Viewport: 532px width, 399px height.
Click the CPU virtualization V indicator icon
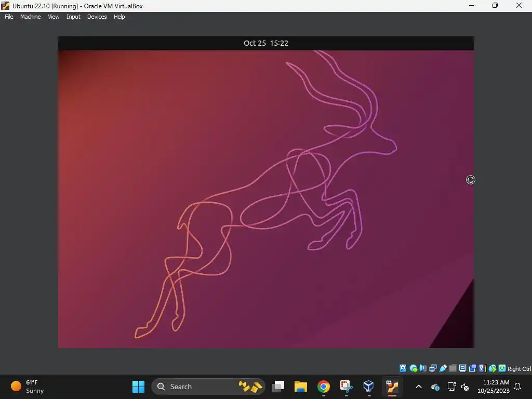click(x=483, y=368)
